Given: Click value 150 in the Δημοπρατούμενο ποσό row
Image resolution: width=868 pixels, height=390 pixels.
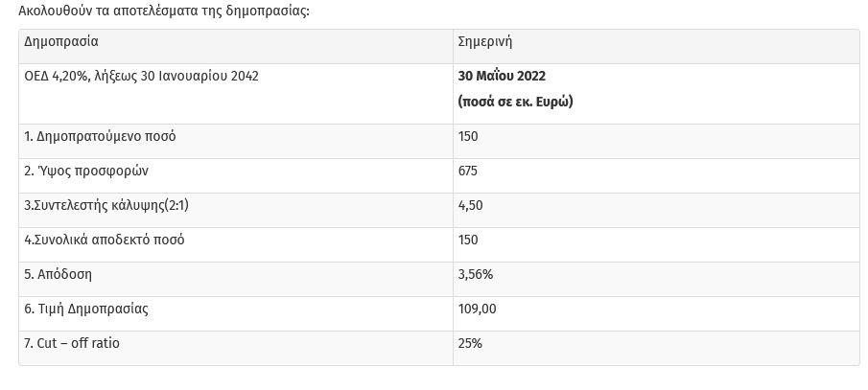Looking at the screenshot, I should tap(468, 136).
